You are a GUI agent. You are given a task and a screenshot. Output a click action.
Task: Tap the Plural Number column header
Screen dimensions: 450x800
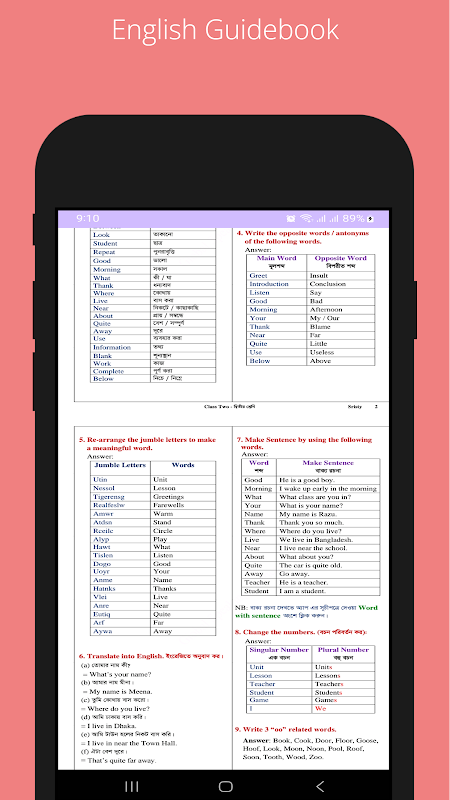[x=343, y=649]
